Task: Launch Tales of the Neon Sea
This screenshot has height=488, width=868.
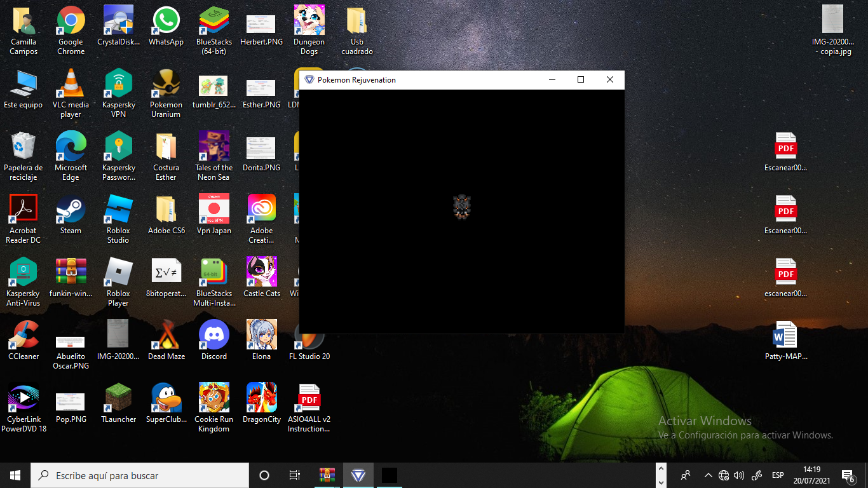Action: point(214,147)
